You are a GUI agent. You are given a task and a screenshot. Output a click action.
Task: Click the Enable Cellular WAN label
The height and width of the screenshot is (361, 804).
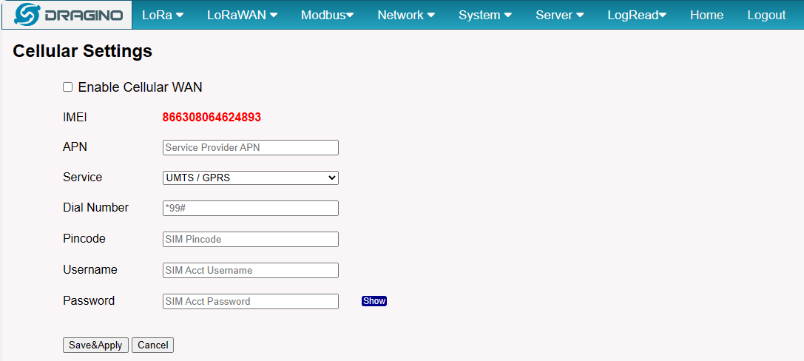click(140, 87)
